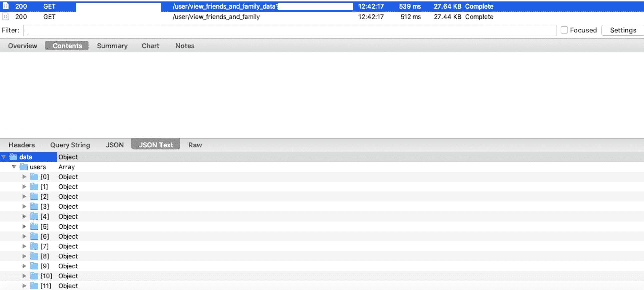Collapse the data object node
This screenshot has height=290, width=644.
[x=4, y=157]
